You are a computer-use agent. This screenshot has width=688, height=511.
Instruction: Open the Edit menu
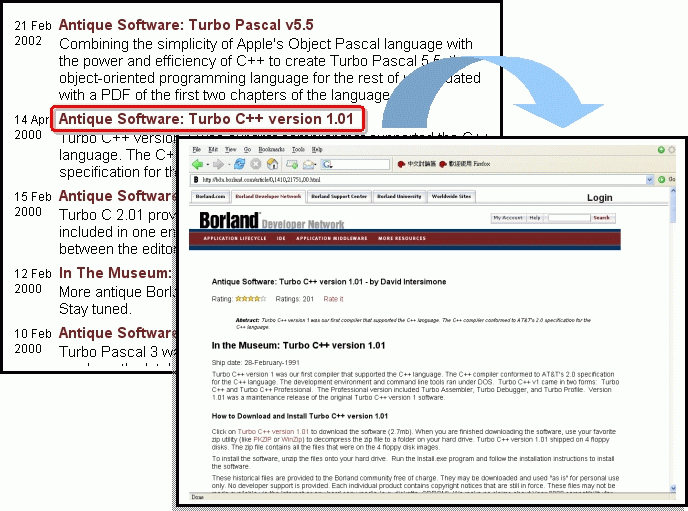(x=213, y=150)
